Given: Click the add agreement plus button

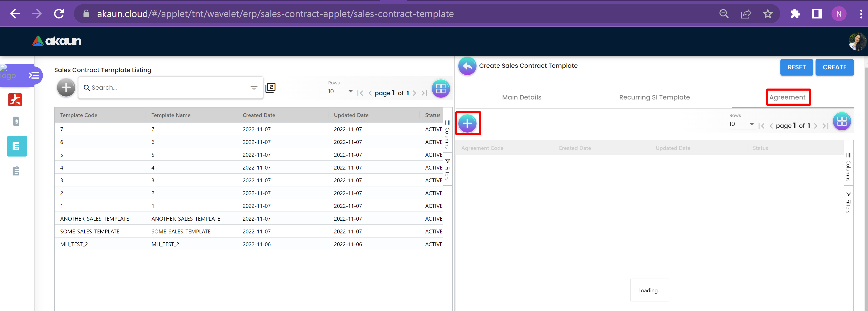Looking at the screenshot, I should point(467,123).
